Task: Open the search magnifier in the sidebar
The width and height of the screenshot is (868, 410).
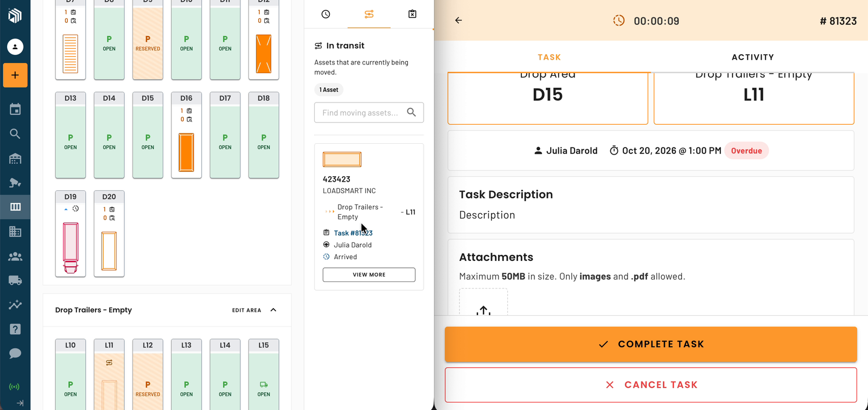Action: point(15,134)
